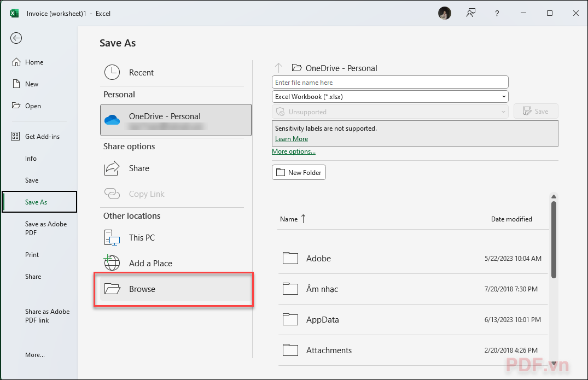Click date 7/20/2018 7:30 PM
Screen dimensions: 588x380
tap(511, 289)
